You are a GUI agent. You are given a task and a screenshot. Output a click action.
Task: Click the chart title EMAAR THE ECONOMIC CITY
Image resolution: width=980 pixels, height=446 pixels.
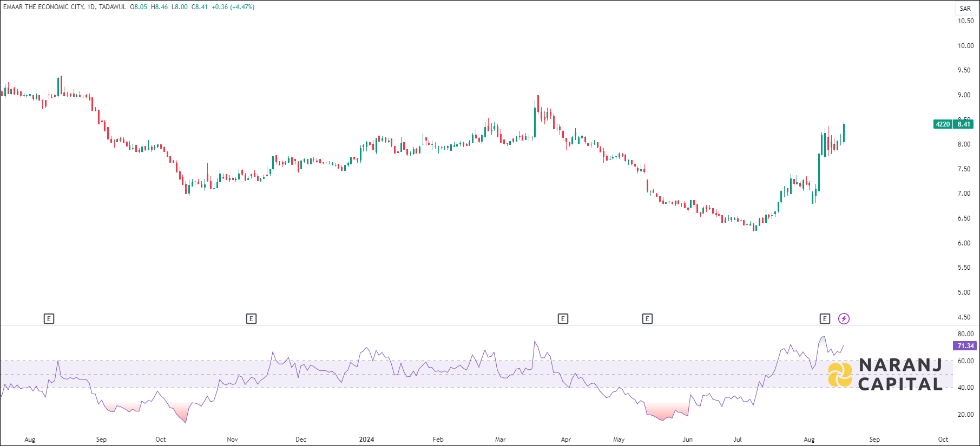click(43, 7)
